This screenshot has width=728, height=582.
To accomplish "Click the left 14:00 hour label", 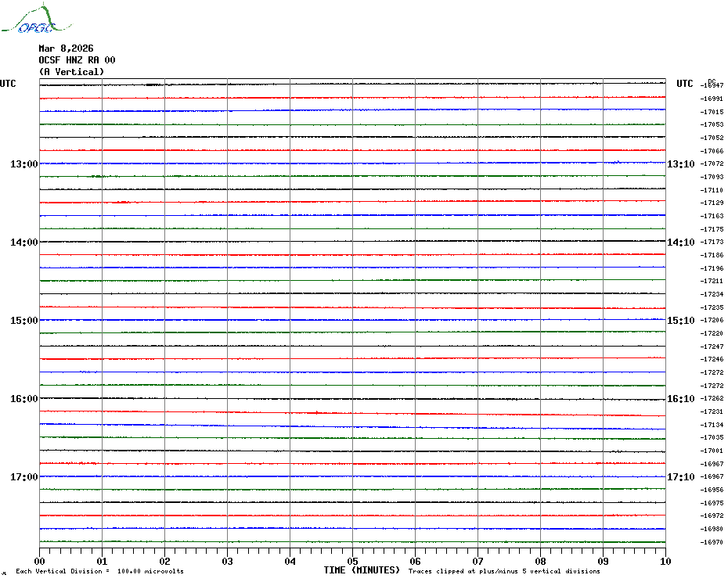I will pos(23,242).
